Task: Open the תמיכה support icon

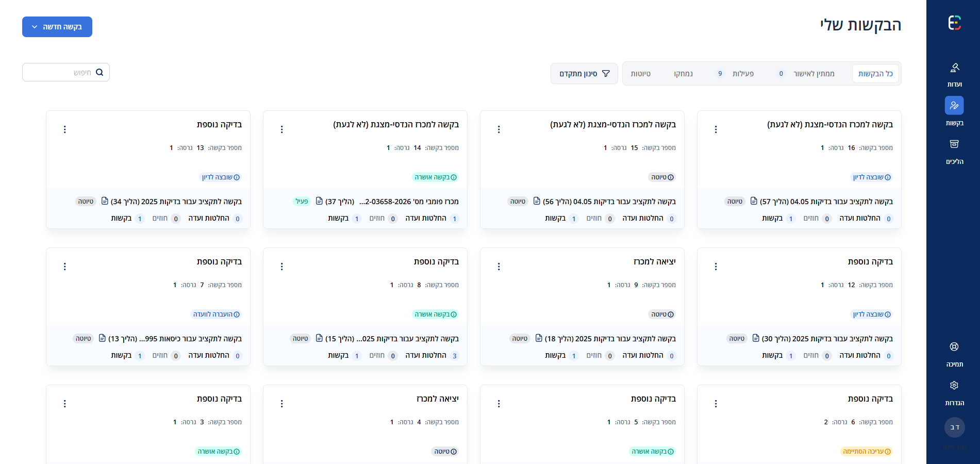Action: coord(954,346)
